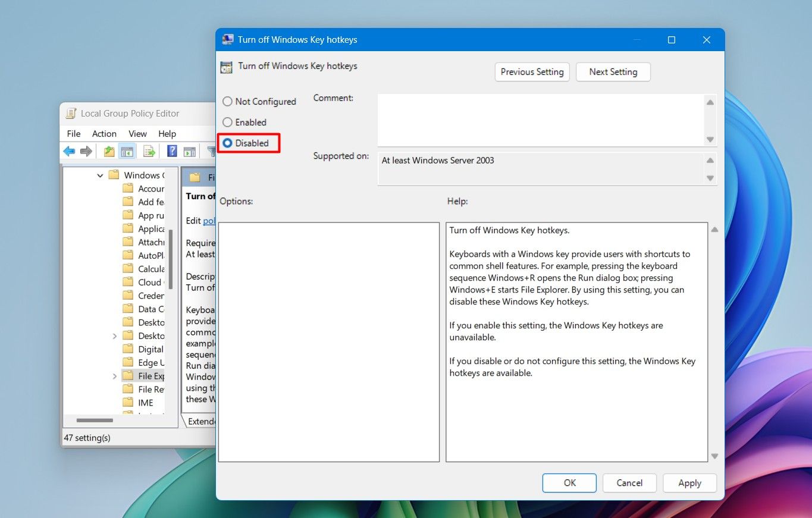812x518 pixels.
Task: Open the Edit policy setting link
Action: (209, 221)
